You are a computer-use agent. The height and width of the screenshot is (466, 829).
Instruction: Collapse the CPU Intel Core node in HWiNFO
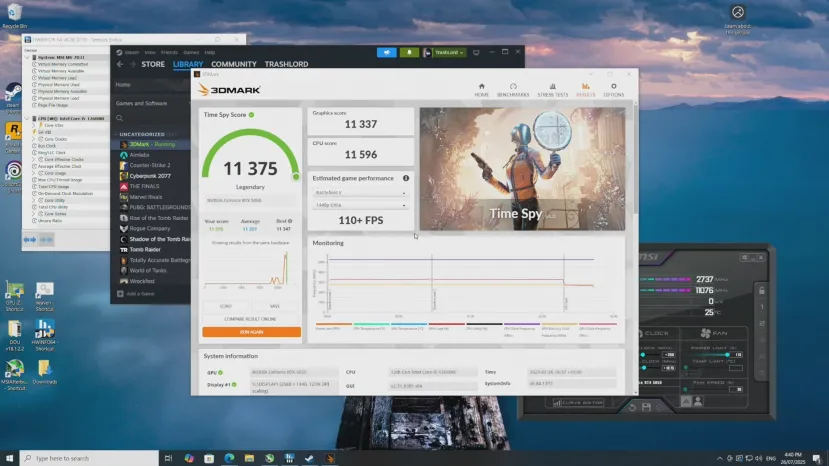[27, 118]
